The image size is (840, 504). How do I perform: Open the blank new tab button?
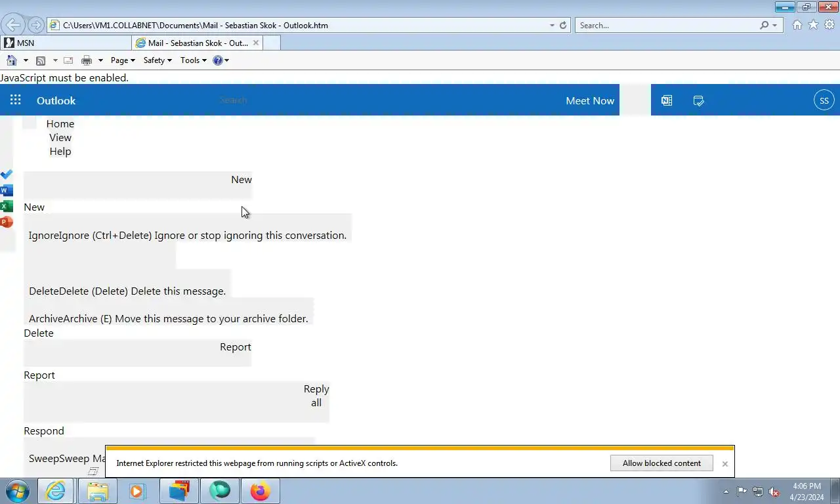(272, 43)
